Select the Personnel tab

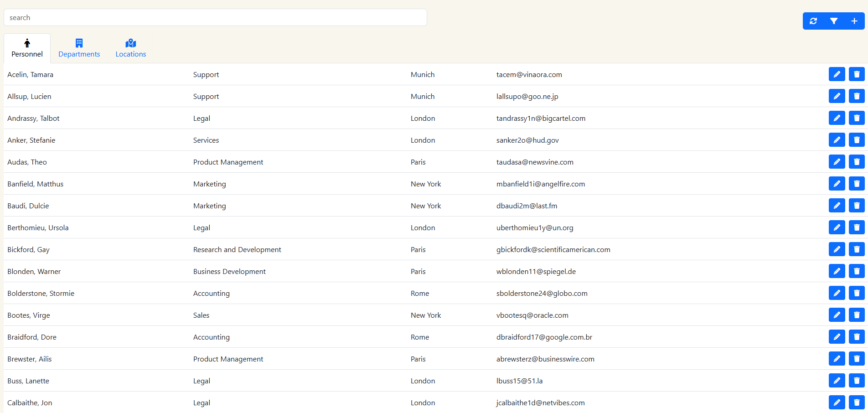[x=27, y=48]
